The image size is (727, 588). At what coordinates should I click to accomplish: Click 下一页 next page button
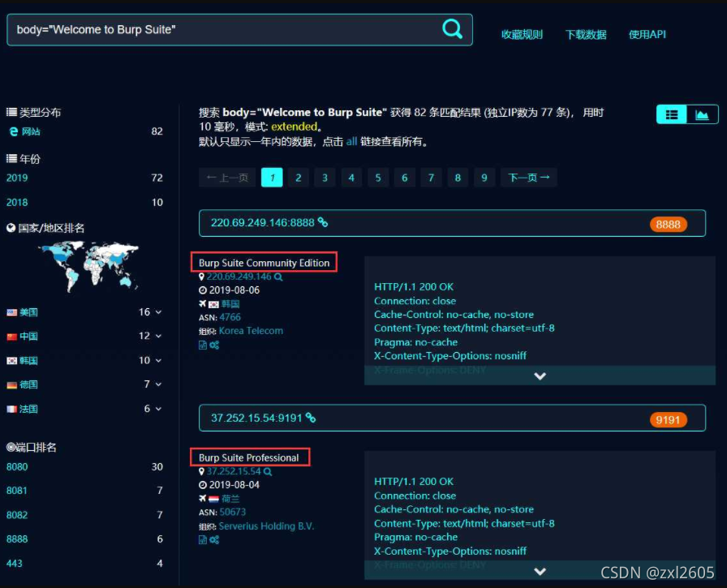pyautogui.click(x=528, y=178)
